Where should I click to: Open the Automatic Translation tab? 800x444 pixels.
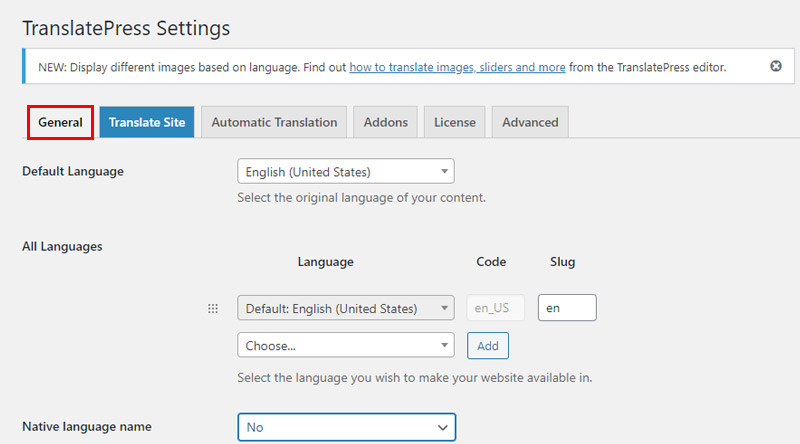[x=274, y=122]
